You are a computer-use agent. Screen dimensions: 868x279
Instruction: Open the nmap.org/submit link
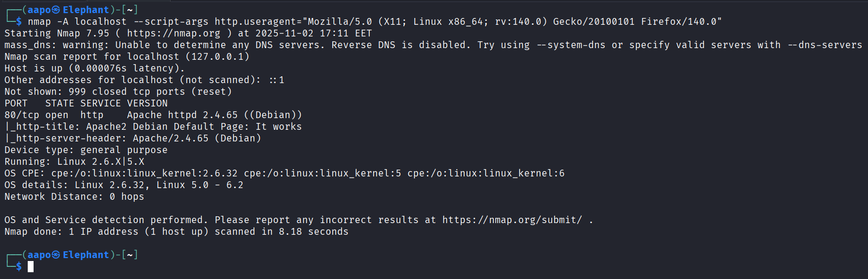pyautogui.click(x=512, y=220)
